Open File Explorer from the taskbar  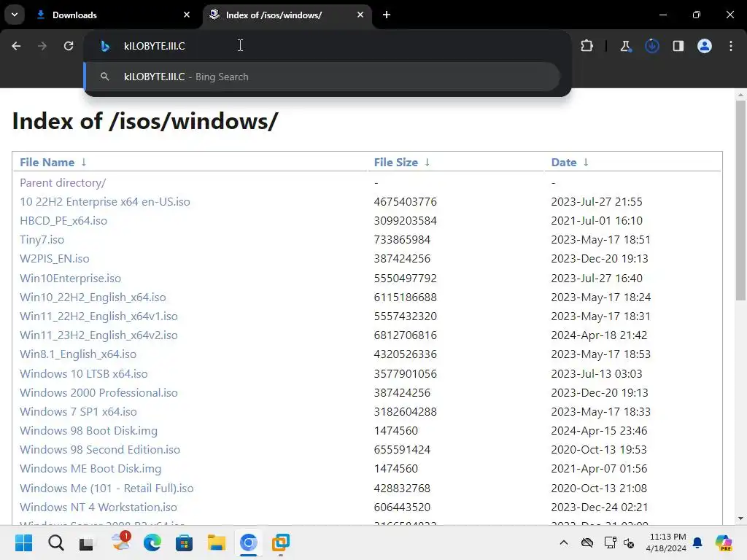(216, 542)
